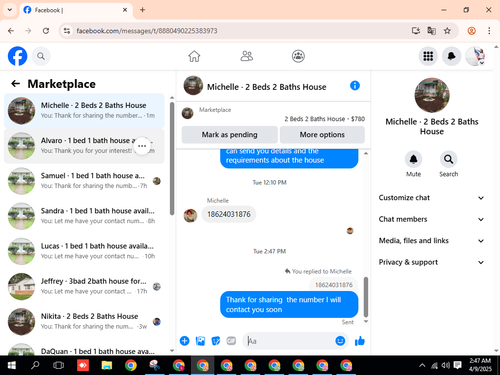Click Michelle's listing photo in details panel
Image resolution: width=500 pixels, height=375 pixels.
(432, 95)
